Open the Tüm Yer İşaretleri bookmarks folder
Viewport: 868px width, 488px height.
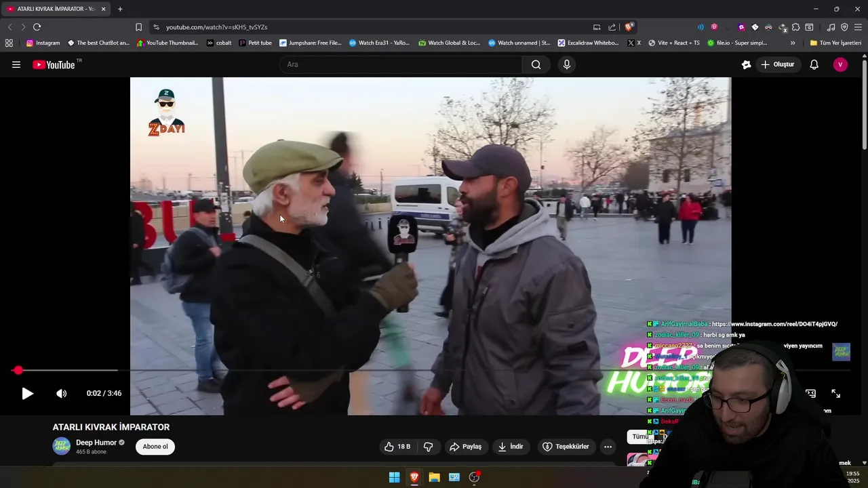coord(835,43)
